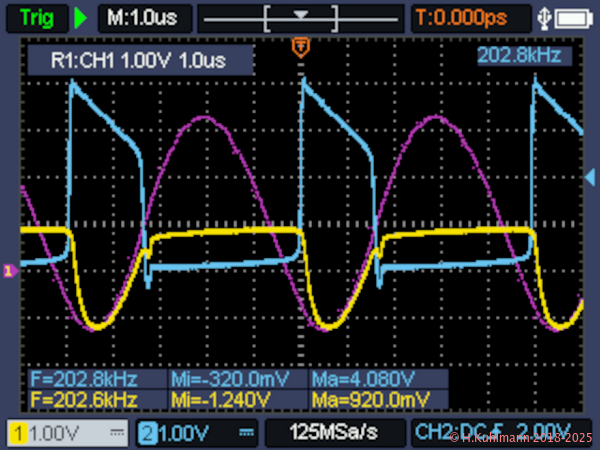The height and width of the screenshot is (450, 600).
Task: Click the blue trigger level arrow on right edge
Action: [x=591, y=164]
